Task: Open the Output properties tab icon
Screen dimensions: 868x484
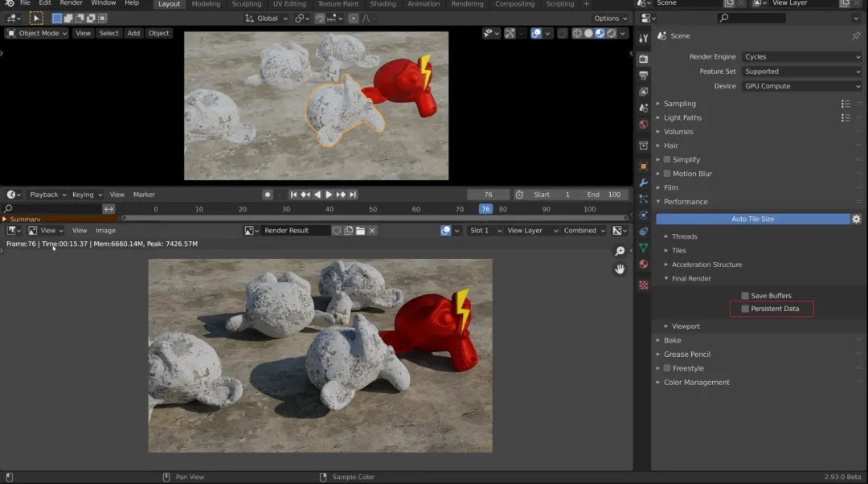Action: [643, 75]
